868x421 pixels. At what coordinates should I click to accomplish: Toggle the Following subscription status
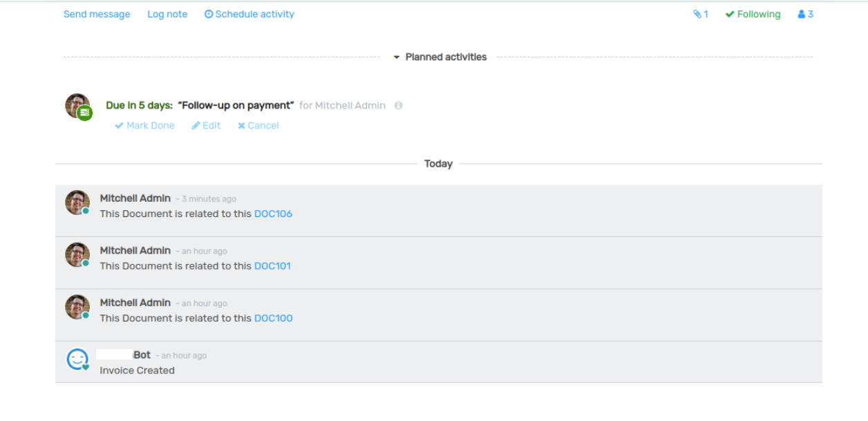point(753,15)
